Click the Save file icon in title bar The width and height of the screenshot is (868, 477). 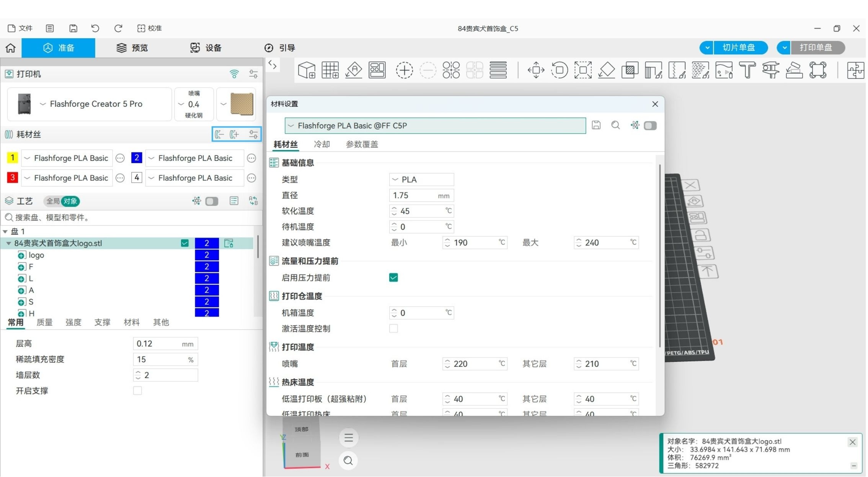(x=73, y=28)
